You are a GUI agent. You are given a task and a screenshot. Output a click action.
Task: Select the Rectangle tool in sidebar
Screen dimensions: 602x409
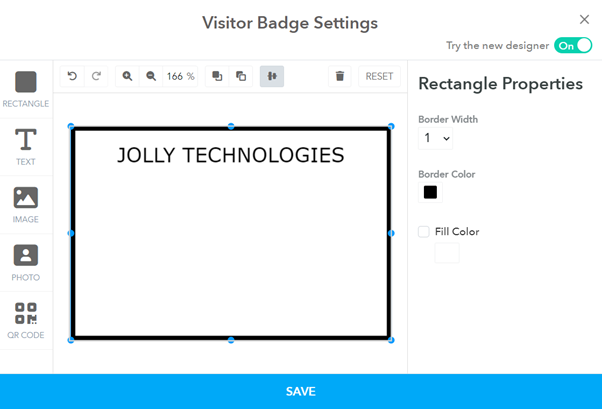click(x=26, y=88)
